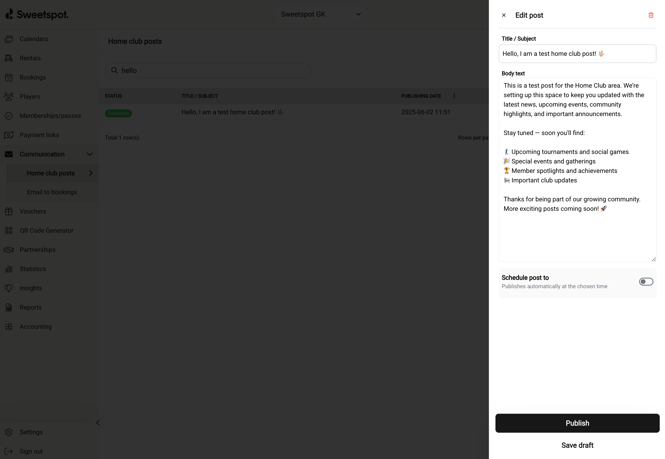Open the Rentals section
Image resolution: width=665 pixels, height=459 pixels.
[x=30, y=58]
